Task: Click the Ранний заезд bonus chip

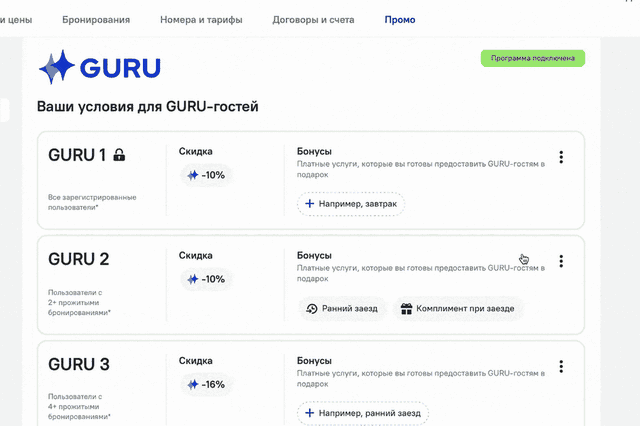Action: [342, 309]
